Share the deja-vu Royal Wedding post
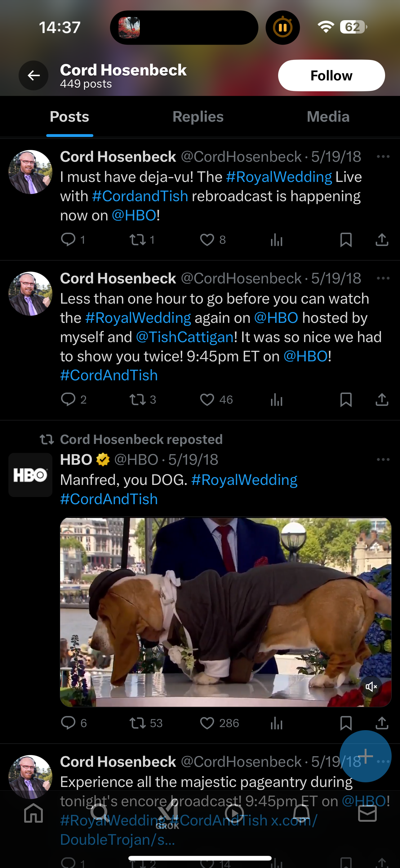 tap(382, 240)
